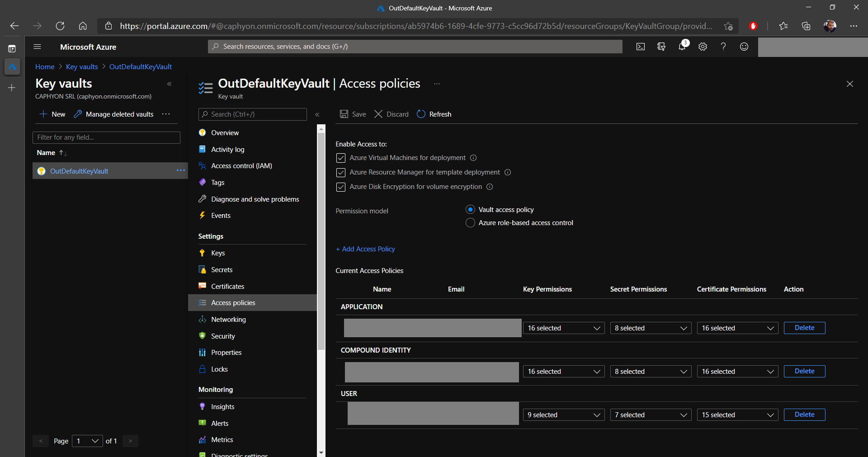This screenshot has width=868, height=457.
Task: Expand USER key permissions dropdown
Action: point(564,415)
